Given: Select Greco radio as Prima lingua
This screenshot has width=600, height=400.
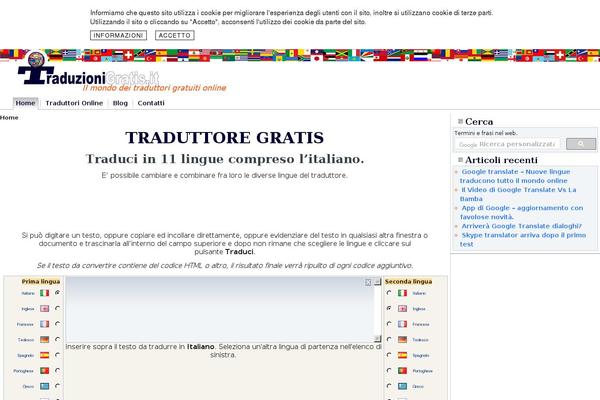Looking at the screenshot, I should click(x=57, y=386).
